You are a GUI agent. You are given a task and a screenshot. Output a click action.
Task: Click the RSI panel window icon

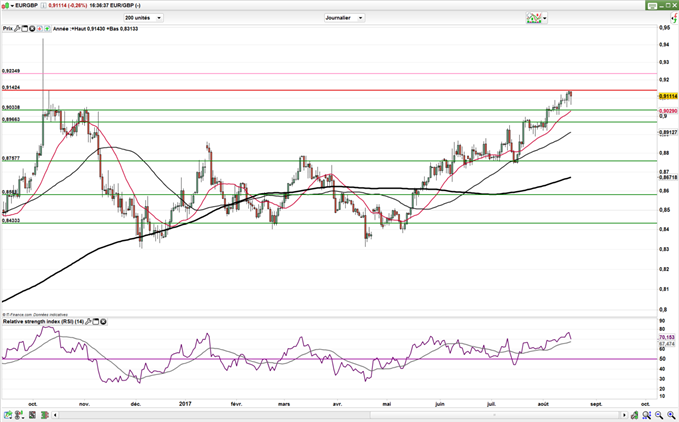(x=96, y=322)
